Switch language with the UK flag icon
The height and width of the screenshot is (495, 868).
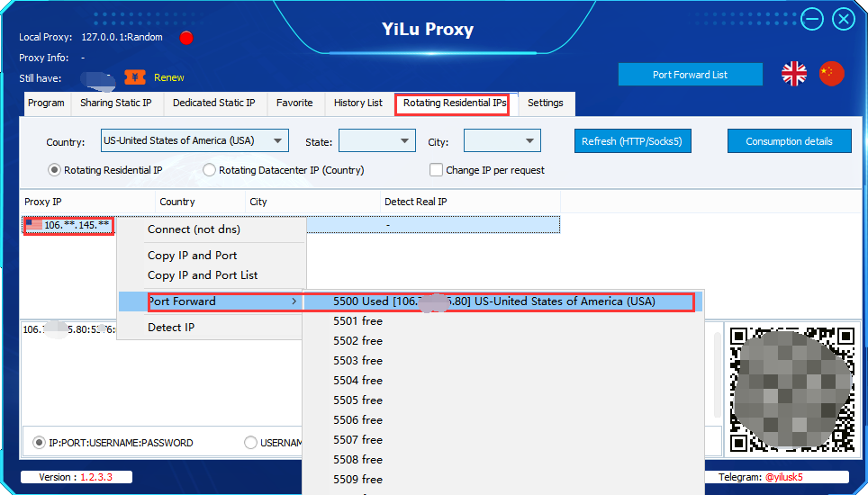click(x=794, y=74)
